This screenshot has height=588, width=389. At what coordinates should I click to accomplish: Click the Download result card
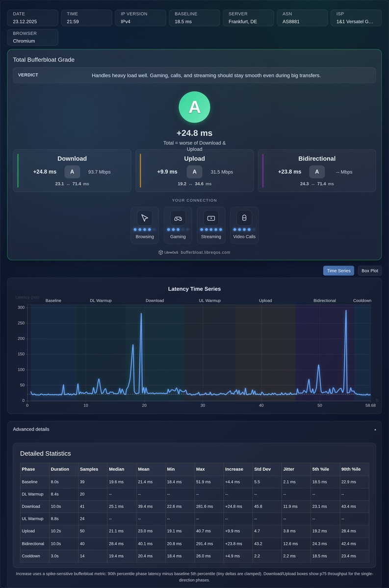[72, 171]
